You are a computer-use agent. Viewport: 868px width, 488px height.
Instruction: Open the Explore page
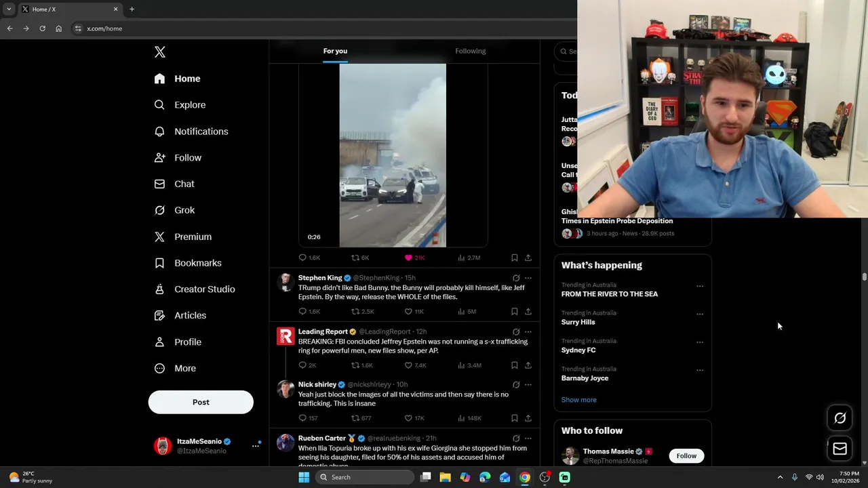[x=180, y=105]
